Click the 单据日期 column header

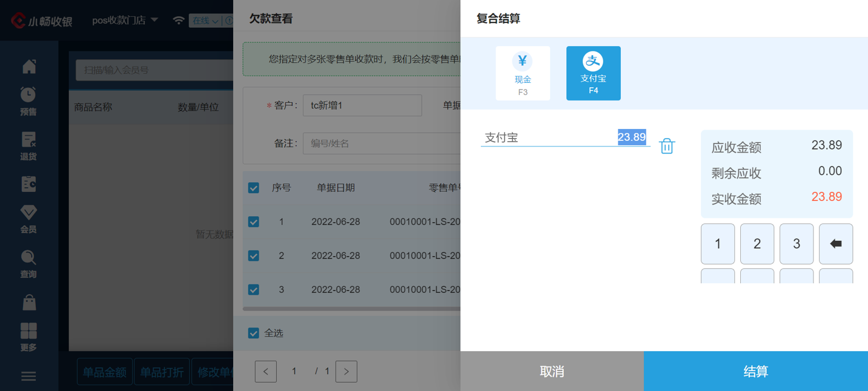pos(336,188)
